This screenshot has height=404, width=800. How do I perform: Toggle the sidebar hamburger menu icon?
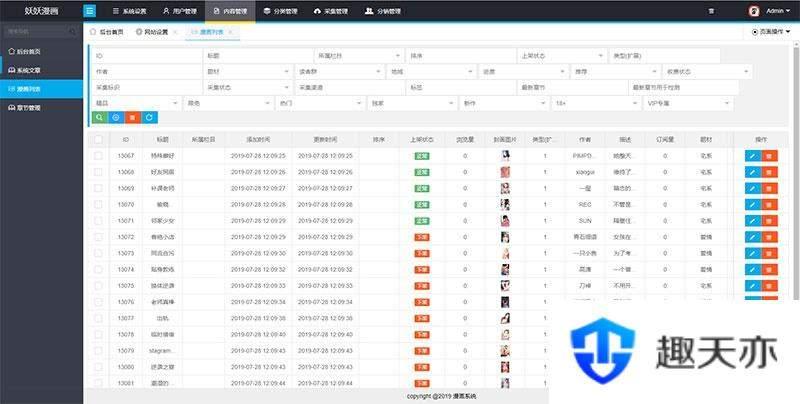point(89,11)
